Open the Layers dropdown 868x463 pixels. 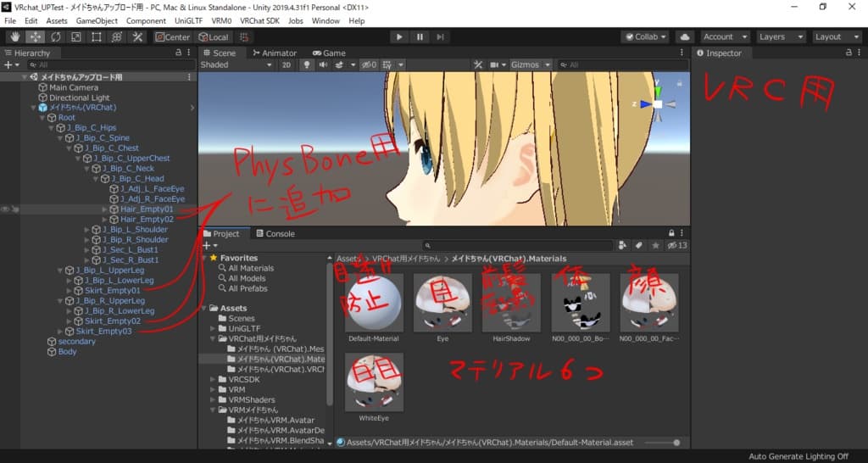781,37
